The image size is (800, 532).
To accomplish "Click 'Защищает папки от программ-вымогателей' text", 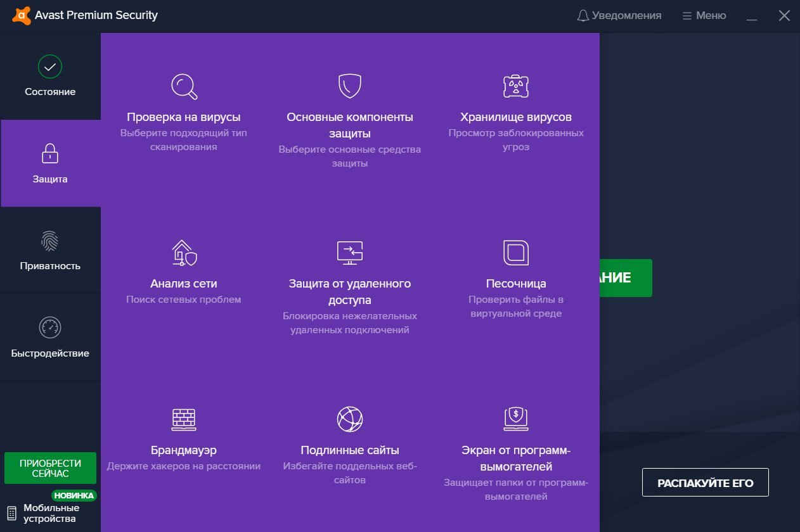I will tap(516, 490).
